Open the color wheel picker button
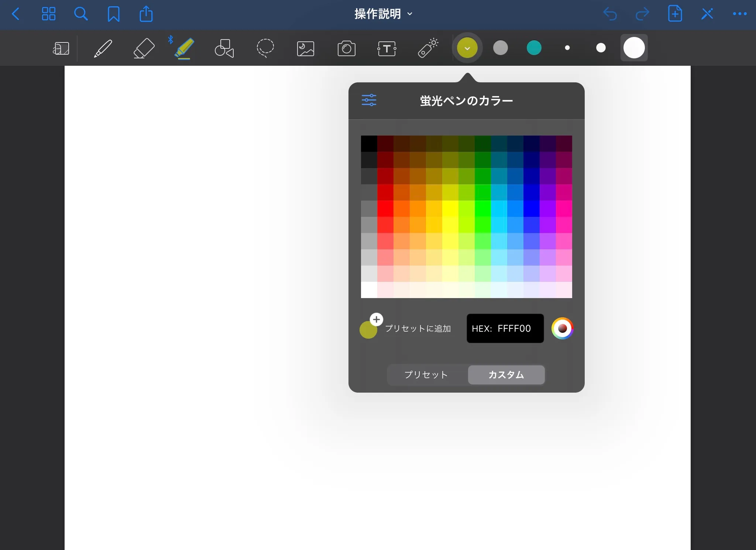The image size is (756, 550). 562,328
